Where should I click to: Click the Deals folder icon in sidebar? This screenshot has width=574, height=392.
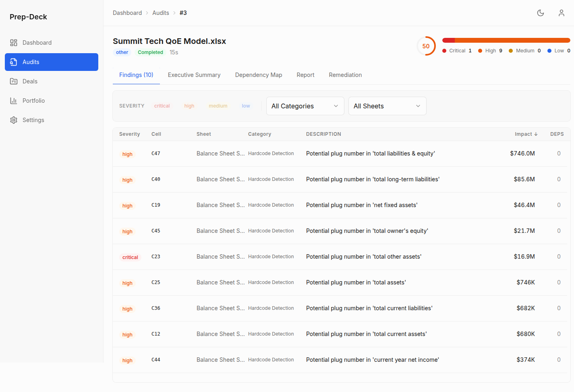coord(14,81)
